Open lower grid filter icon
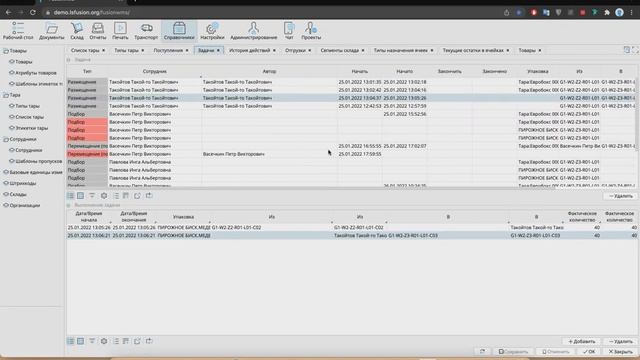Screen dimensions: 640x360 coord(92,341)
